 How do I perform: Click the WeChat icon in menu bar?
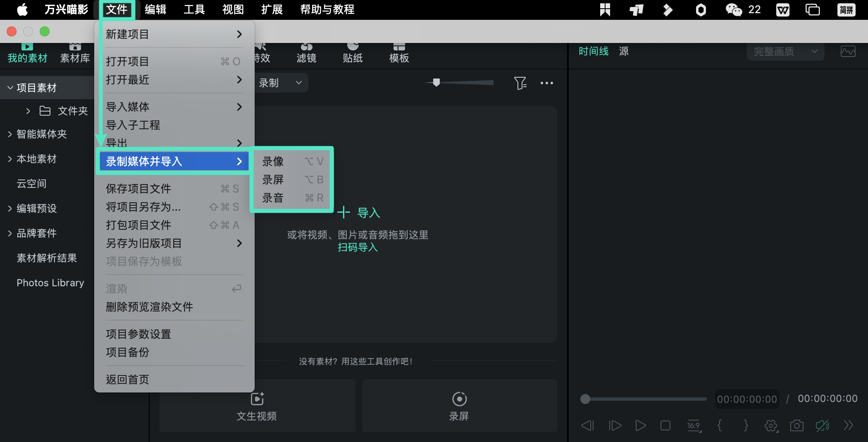[734, 10]
